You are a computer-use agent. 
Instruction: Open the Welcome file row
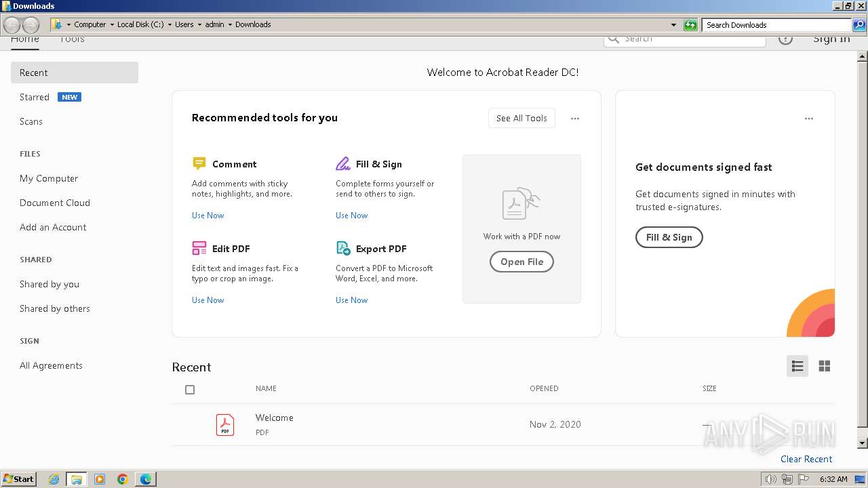503,424
